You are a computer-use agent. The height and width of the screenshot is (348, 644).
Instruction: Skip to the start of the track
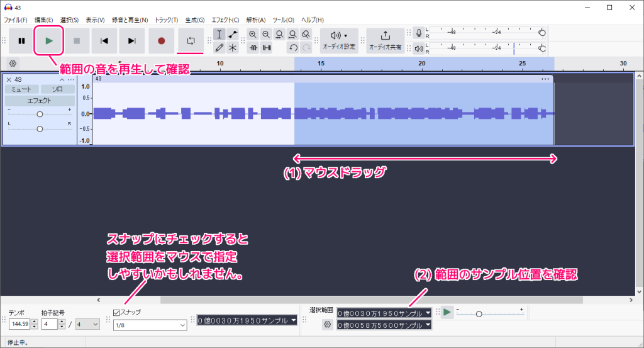tap(104, 41)
